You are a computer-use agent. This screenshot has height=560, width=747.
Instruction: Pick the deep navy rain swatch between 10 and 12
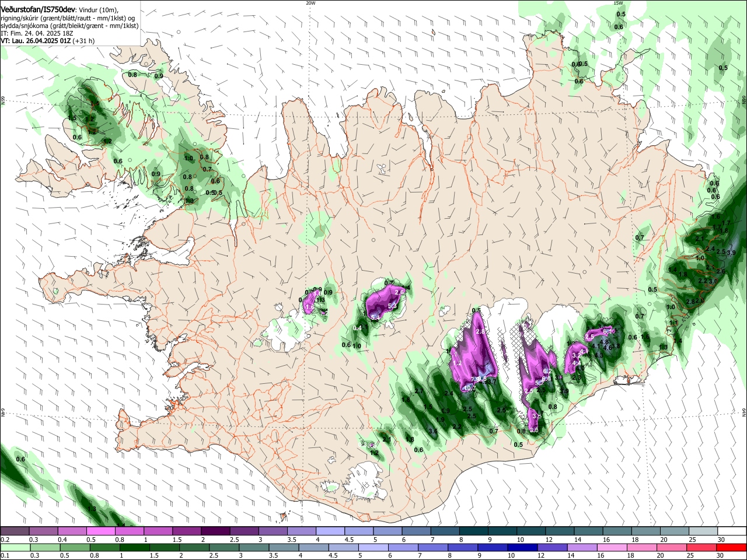coord(523,547)
